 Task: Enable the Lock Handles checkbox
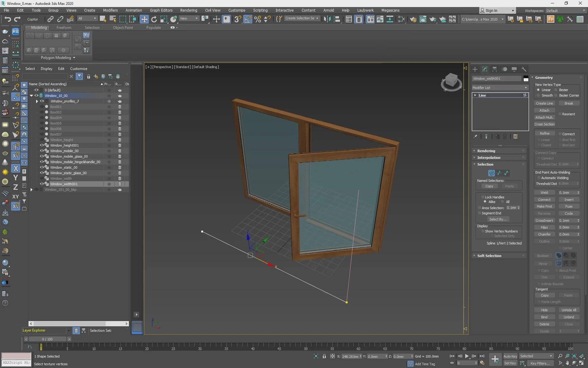point(483,197)
